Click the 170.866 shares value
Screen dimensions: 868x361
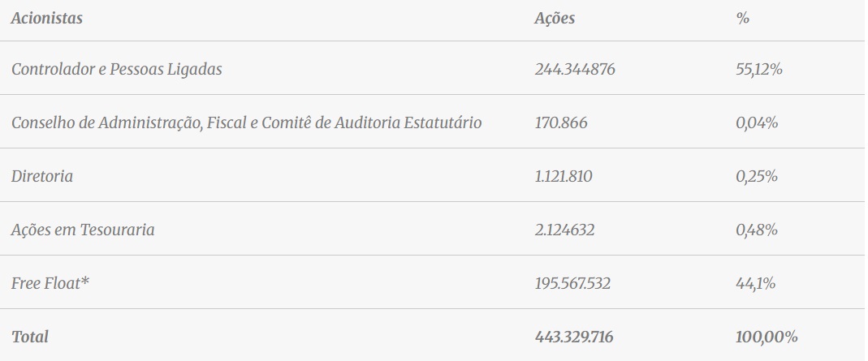(x=561, y=122)
